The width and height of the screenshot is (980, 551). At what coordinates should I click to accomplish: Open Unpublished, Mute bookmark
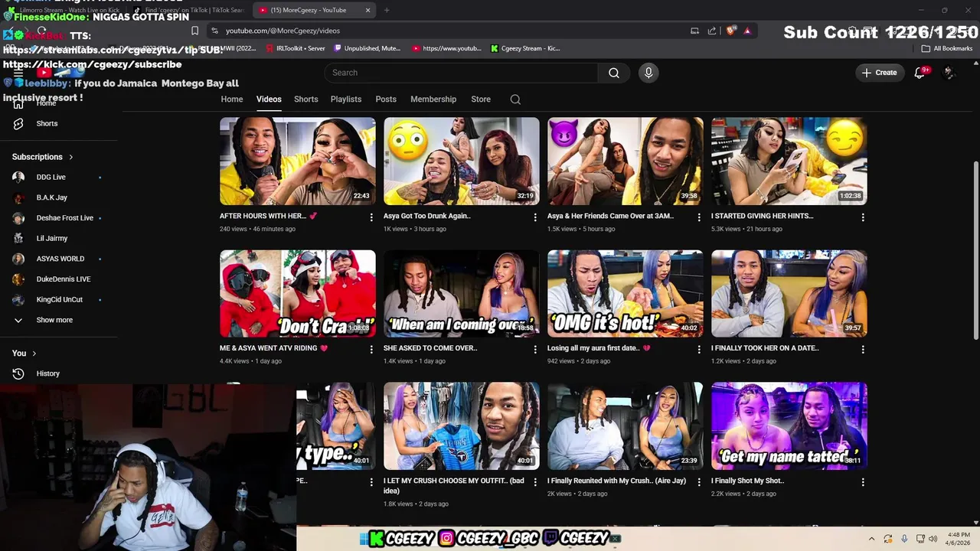point(367,48)
